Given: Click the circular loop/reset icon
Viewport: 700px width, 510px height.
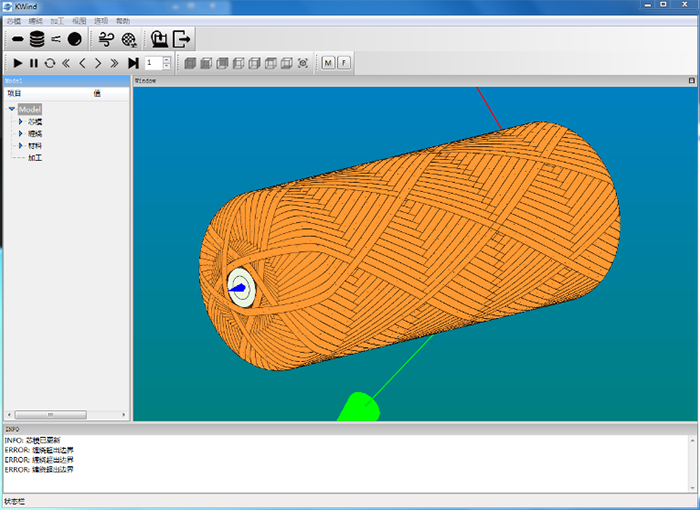Looking at the screenshot, I should pyautogui.click(x=50, y=63).
